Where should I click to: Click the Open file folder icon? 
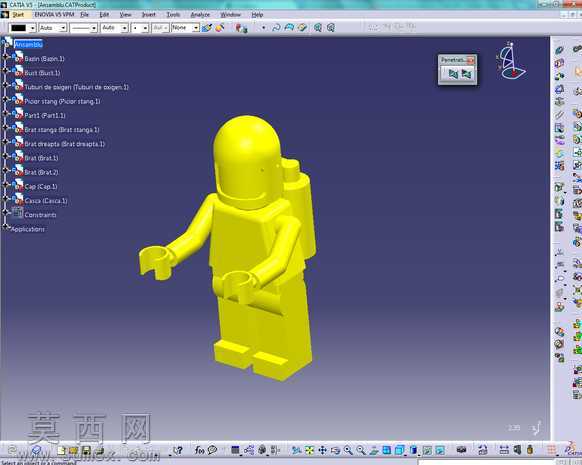[x=73, y=451]
